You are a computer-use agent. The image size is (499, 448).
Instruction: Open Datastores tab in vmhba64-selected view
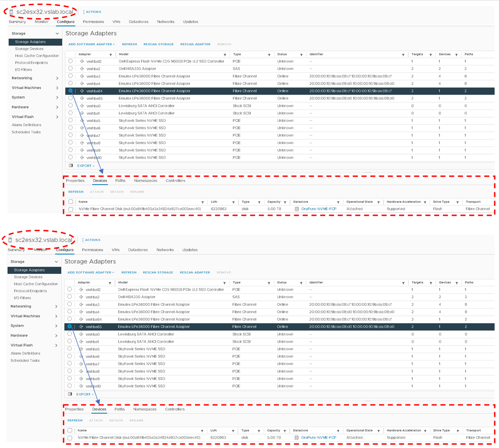[138, 22]
